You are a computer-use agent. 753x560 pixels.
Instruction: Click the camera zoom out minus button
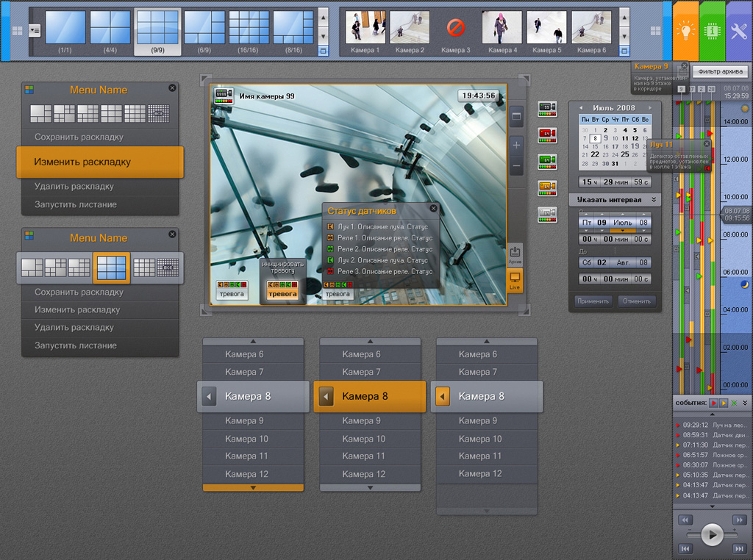pos(516,166)
